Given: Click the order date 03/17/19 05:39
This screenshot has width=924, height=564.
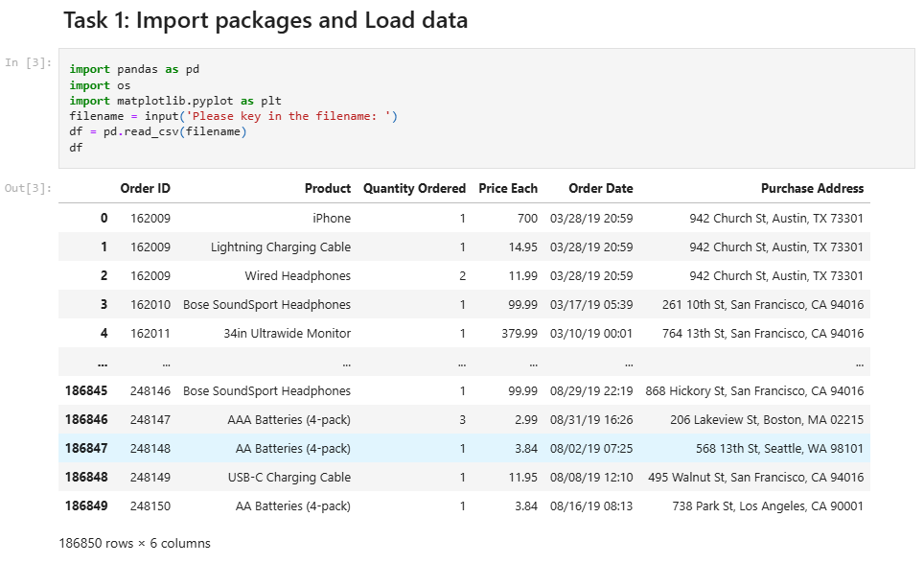Looking at the screenshot, I should click(x=591, y=305).
